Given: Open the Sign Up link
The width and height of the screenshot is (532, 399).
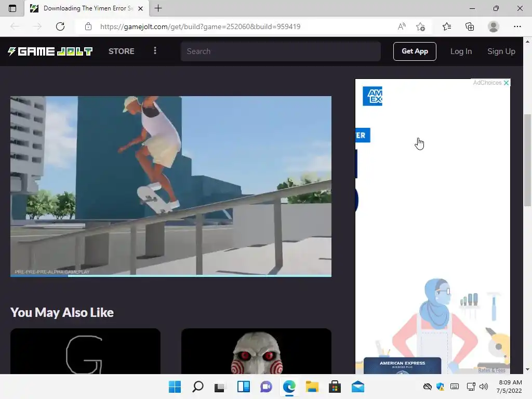Looking at the screenshot, I should point(501,51).
